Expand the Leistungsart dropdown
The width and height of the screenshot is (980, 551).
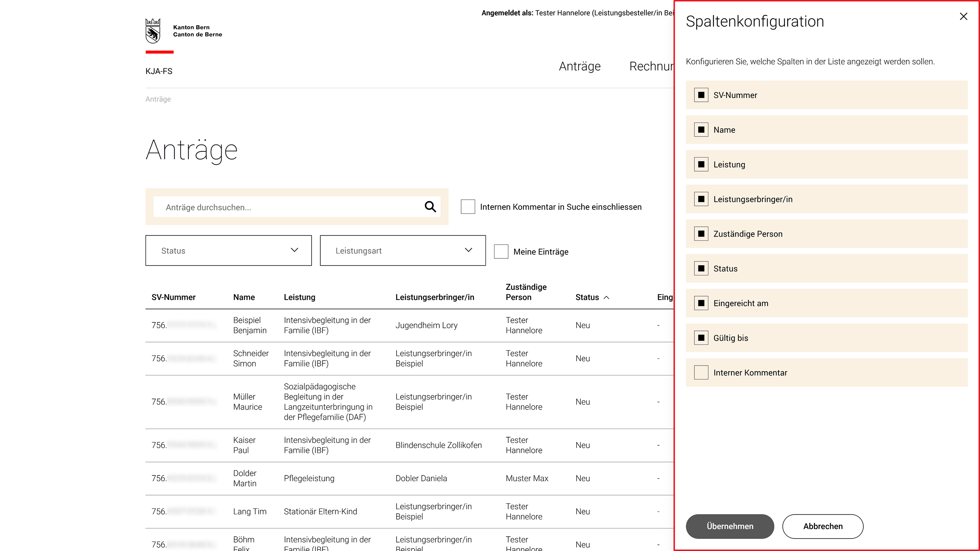(x=403, y=251)
